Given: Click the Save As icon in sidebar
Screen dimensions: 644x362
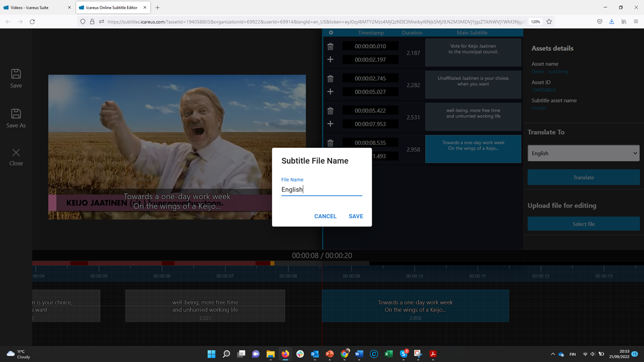Looking at the screenshot, I should (16, 114).
